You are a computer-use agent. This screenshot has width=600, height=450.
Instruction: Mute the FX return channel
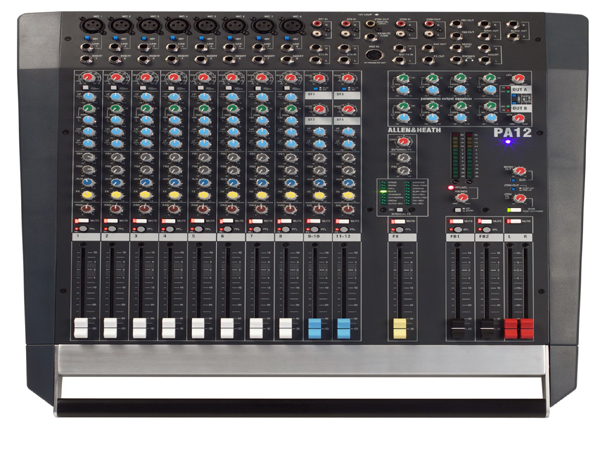coord(398,221)
